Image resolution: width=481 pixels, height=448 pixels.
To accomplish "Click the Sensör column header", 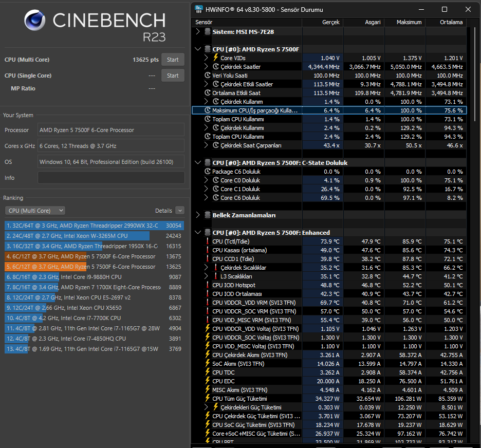I will click(247, 22).
